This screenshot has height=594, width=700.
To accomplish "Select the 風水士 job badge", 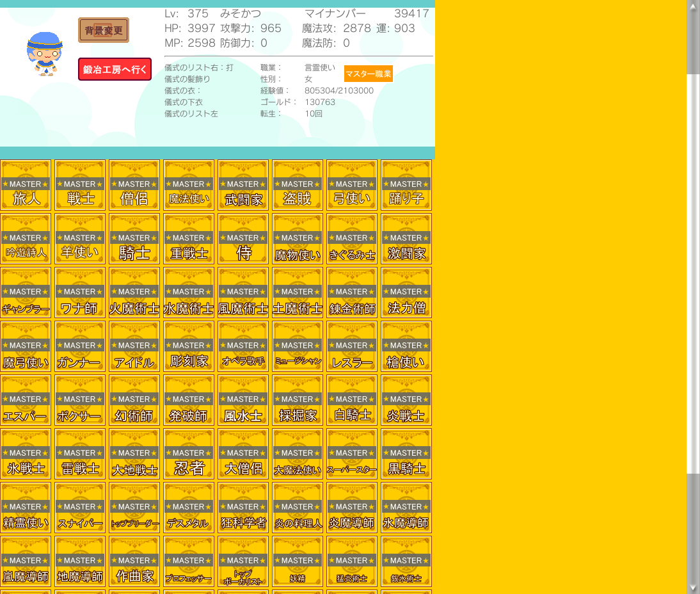I will click(243, 400).
